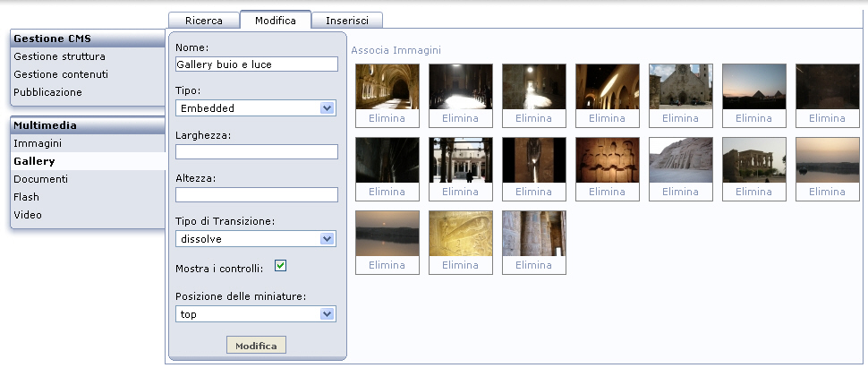
Task: Open Video under Multimedia
Action: coord(28,215)
